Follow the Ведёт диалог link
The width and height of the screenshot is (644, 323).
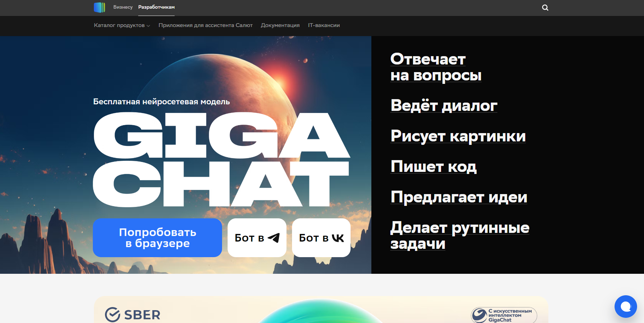coord(444,105)
